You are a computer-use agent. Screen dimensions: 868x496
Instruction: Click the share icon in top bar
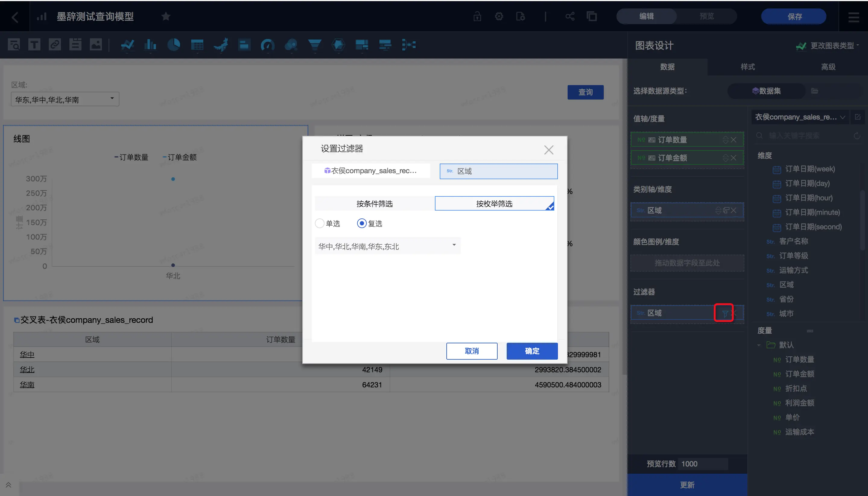[570, 16]
